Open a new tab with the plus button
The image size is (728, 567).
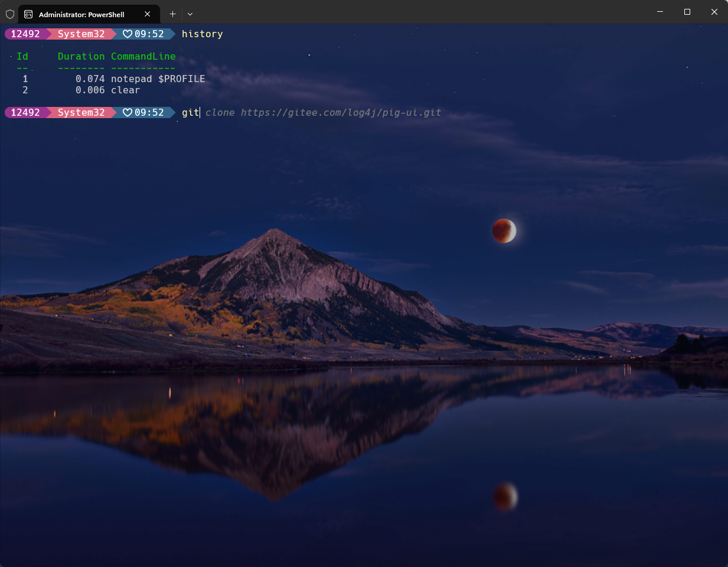pyautogui.click(x=172, y=14)
